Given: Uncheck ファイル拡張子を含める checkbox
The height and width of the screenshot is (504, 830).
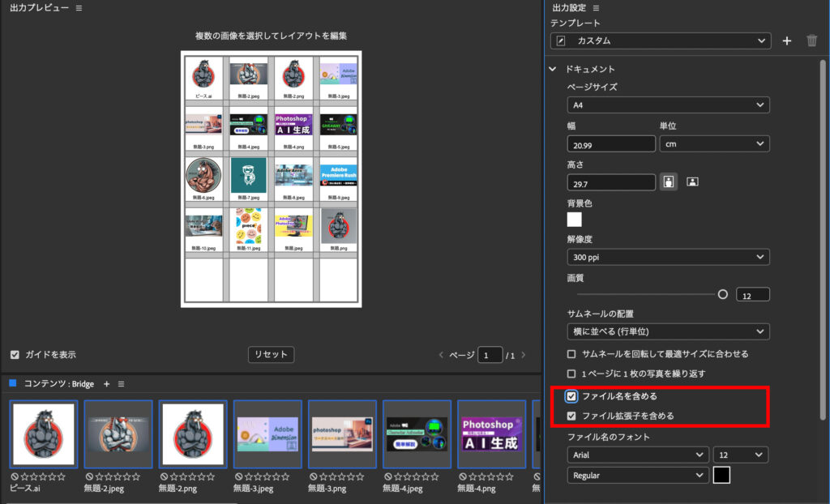Looking at the screenshot, I should tap(571, 416).
